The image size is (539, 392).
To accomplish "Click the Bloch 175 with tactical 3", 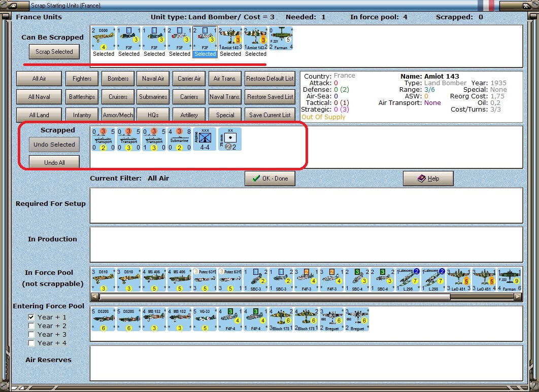I will [281, 319].
